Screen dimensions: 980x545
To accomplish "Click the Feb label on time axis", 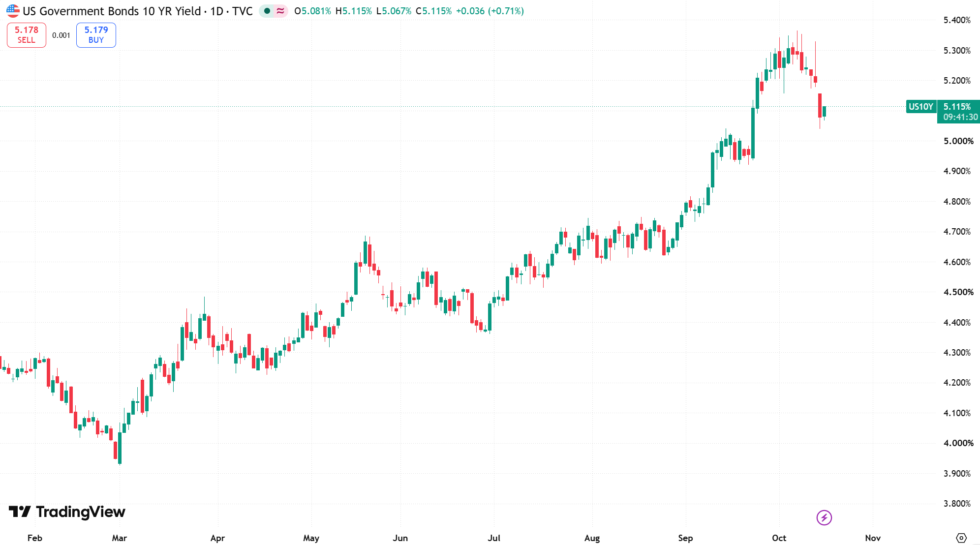I will pyautogui.click(x=35, y=538).
